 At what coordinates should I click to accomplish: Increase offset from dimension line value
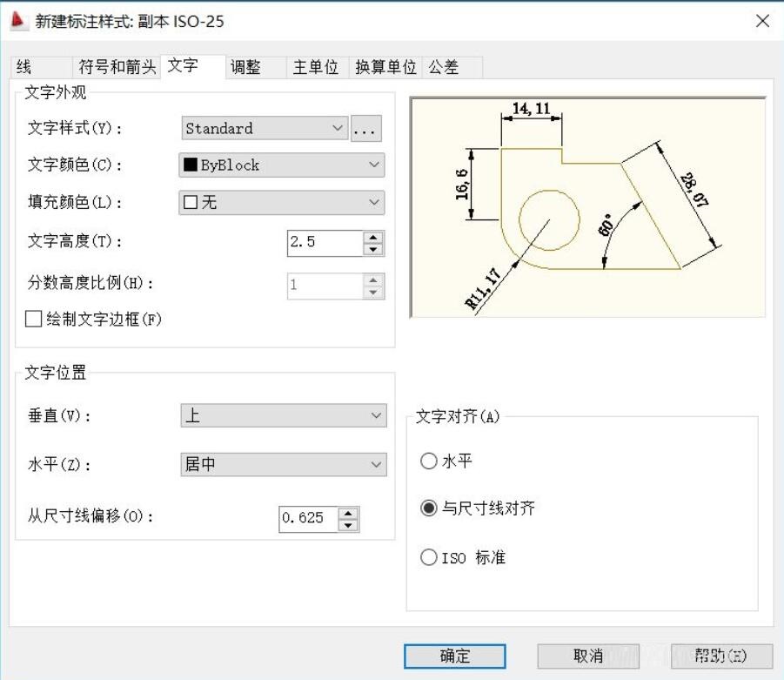tap(349, 513)
